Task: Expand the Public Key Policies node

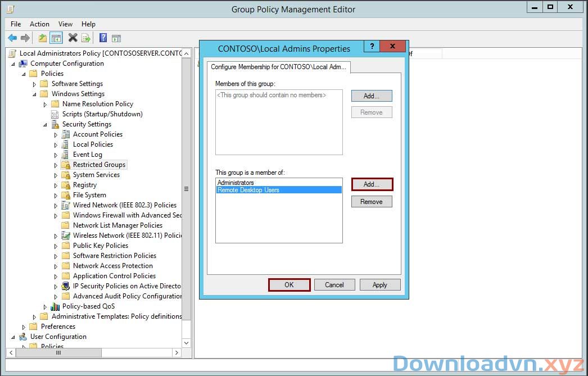Action: [x=56, y=246]
